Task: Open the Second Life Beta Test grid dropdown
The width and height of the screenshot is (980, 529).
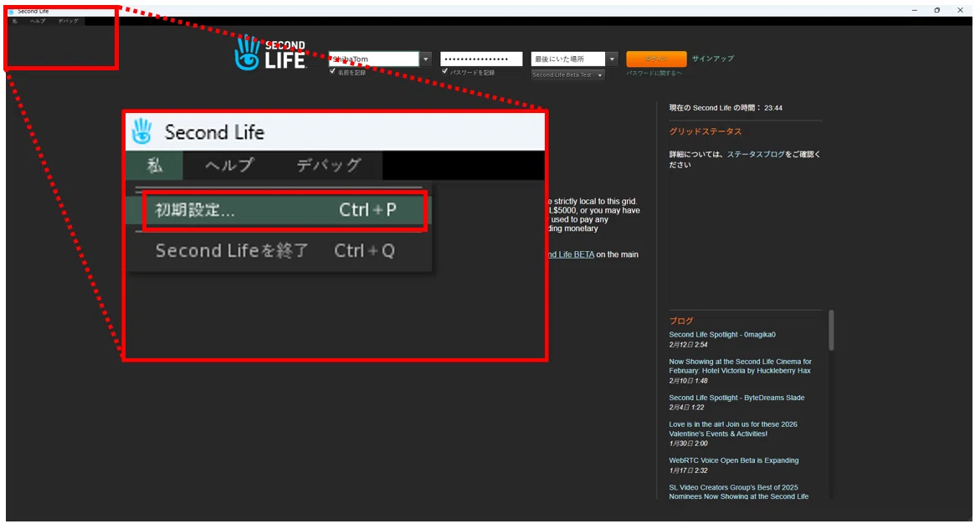Action: [x=567, y=75]
